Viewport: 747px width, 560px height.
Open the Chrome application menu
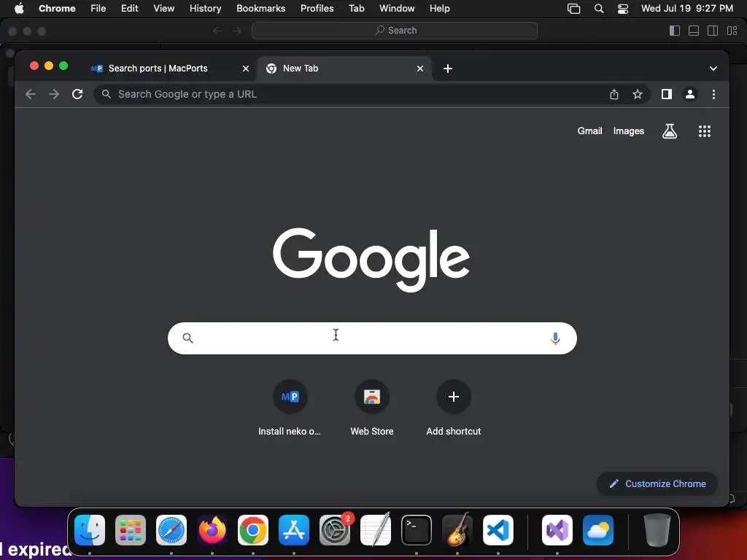point(57,8)
